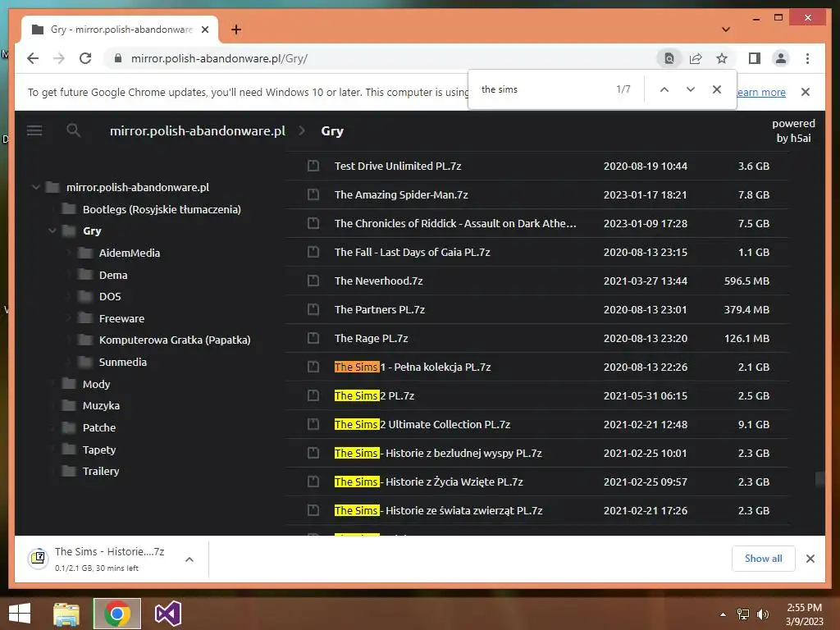The image size is (840, 630).
Task: Open download options chevron for The Sims download
Action: [189, 559]
